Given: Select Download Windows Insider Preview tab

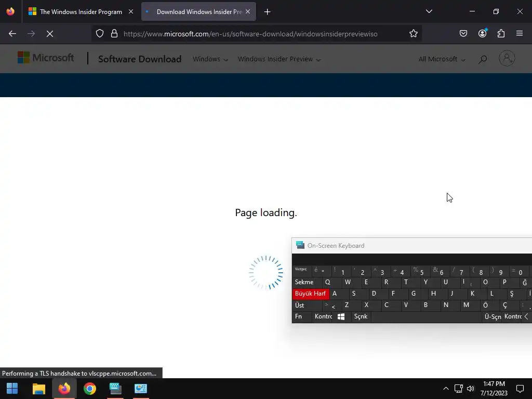Looking at the screenshot, I should coord(199,12).
